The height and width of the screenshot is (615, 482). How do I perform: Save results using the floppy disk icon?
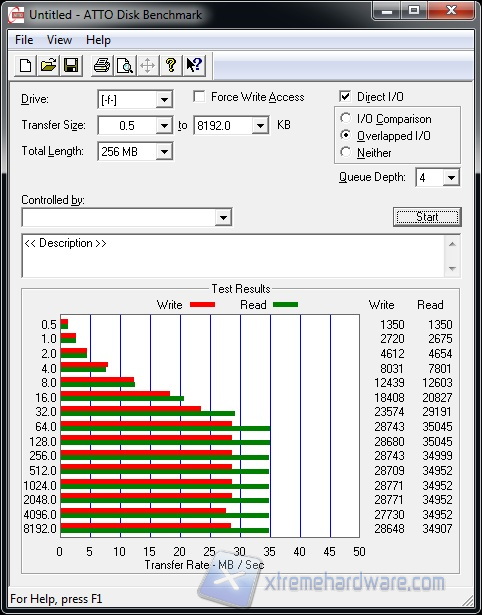(x=71, y=65)
